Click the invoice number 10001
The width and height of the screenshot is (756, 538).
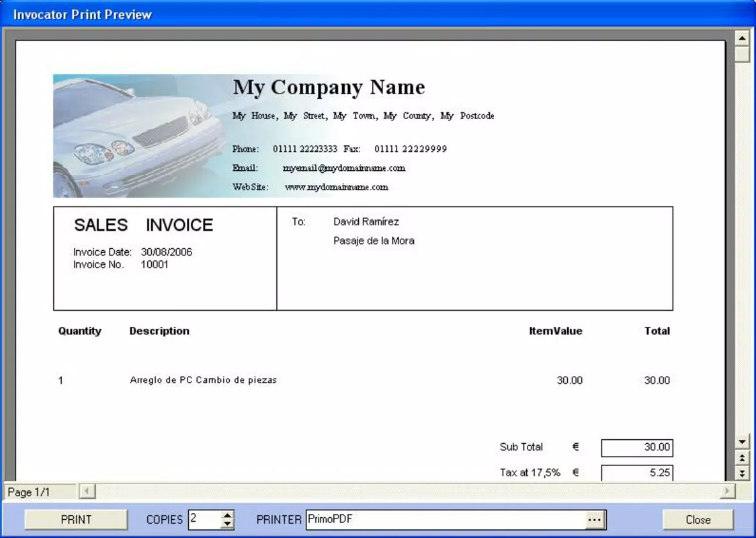pos(155,264)
